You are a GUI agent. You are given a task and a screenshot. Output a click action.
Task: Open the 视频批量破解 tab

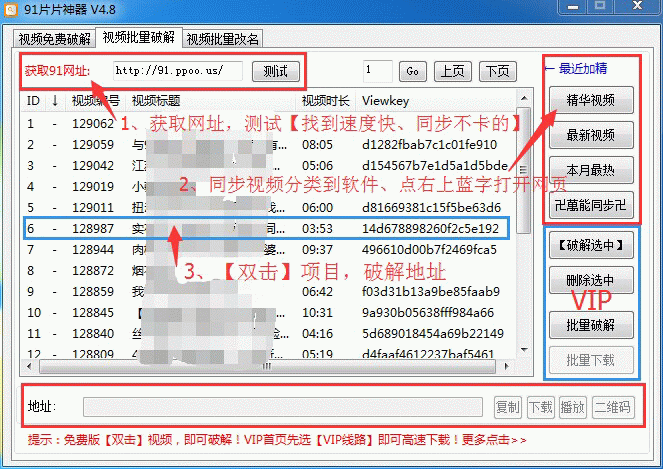point(139,37)
